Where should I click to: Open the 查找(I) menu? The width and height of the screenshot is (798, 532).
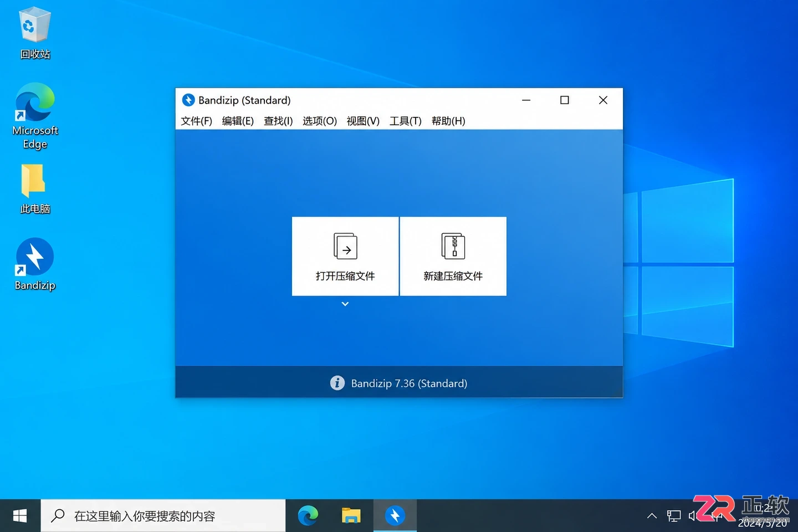click(x=278, y=121)
